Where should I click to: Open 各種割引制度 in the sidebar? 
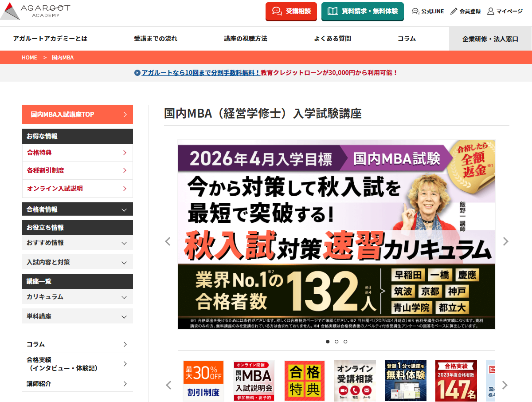[78, 170]
